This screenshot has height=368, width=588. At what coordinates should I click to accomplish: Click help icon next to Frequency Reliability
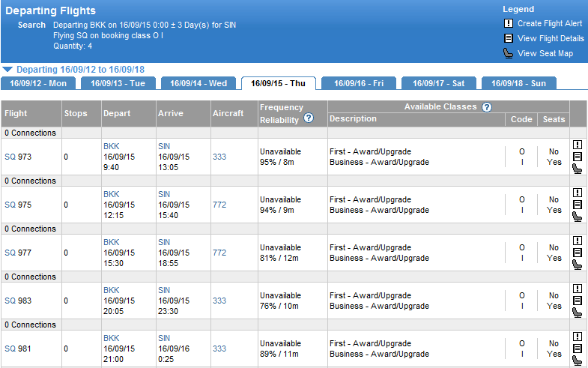click(x=309, y=119)
